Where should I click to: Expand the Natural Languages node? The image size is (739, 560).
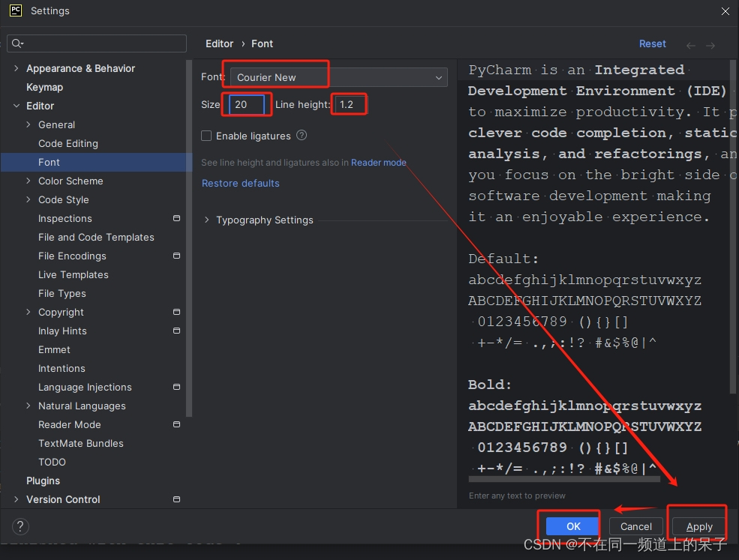[x=29, y=406]
